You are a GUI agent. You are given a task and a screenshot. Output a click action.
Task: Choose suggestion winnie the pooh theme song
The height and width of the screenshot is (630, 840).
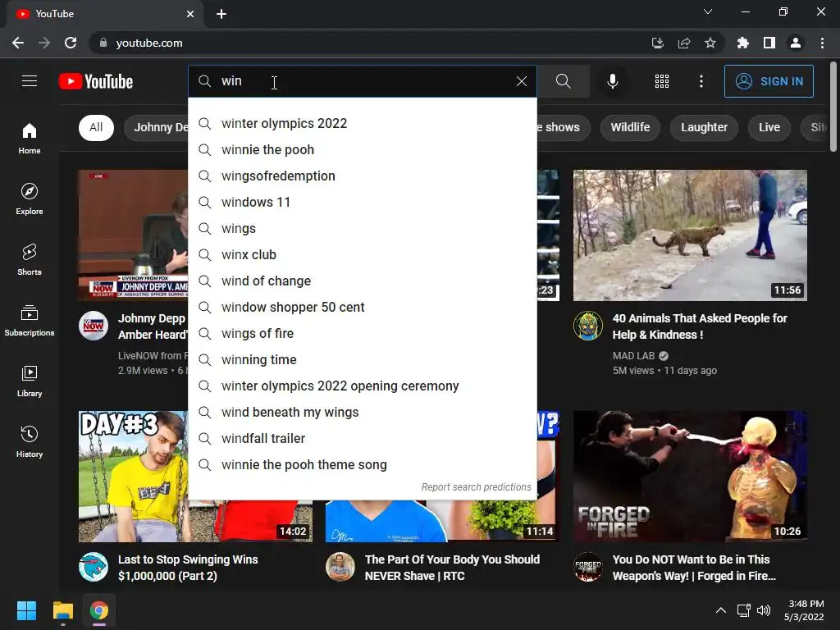point(363,464)
